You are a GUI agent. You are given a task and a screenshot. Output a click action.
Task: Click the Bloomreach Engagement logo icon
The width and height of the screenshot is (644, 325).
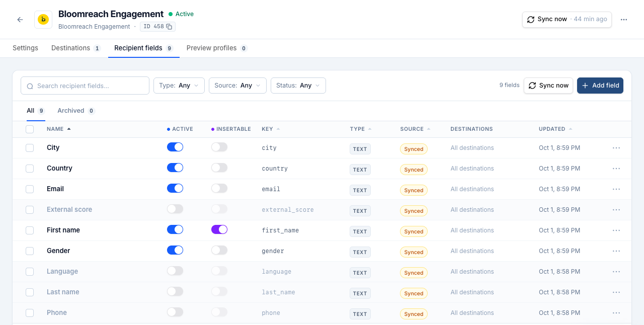[43, 20]
